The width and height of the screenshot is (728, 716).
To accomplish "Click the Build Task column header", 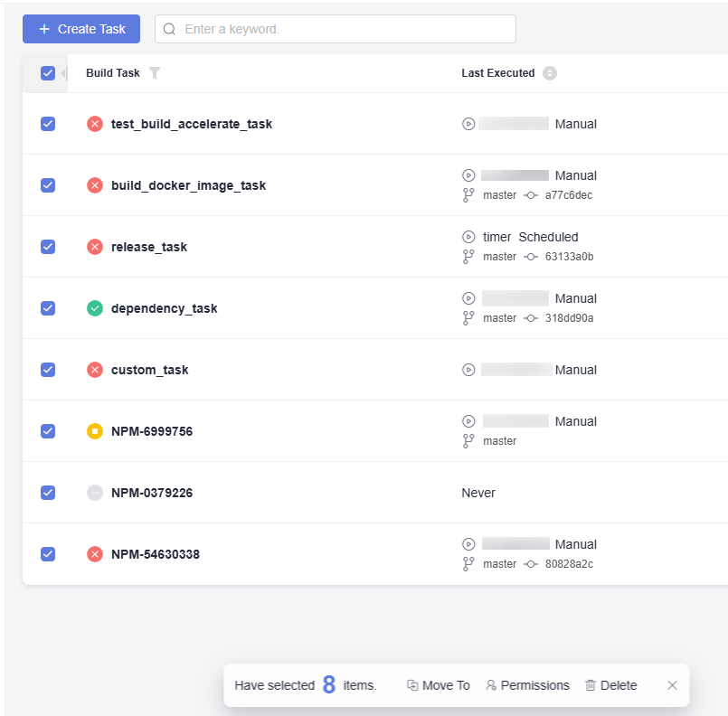I will point(113,73).
